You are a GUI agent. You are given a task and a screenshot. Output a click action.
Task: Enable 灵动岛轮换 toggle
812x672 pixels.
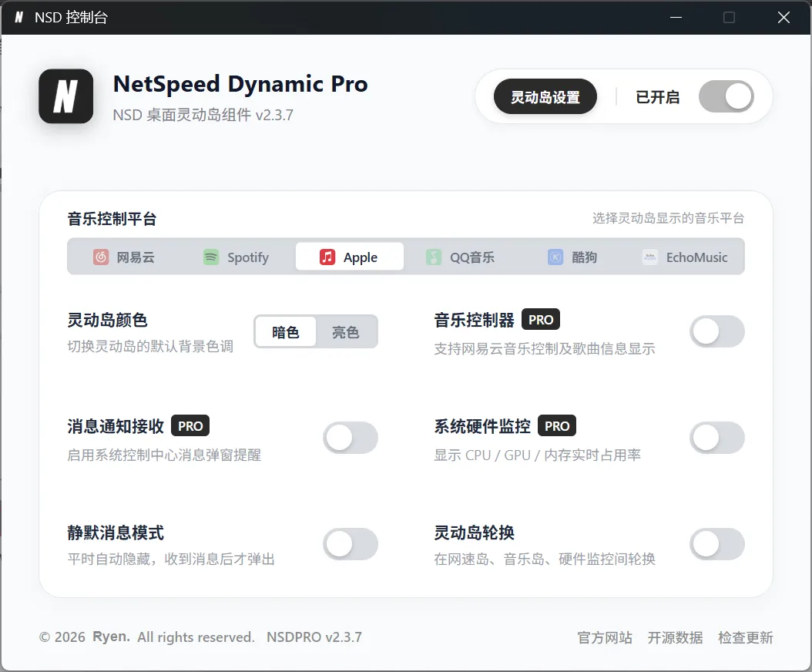(716, 544)
